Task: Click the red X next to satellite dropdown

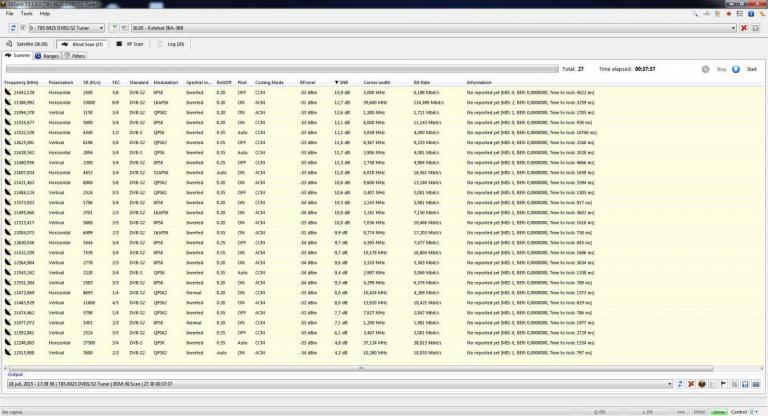Action: point(743,28)
